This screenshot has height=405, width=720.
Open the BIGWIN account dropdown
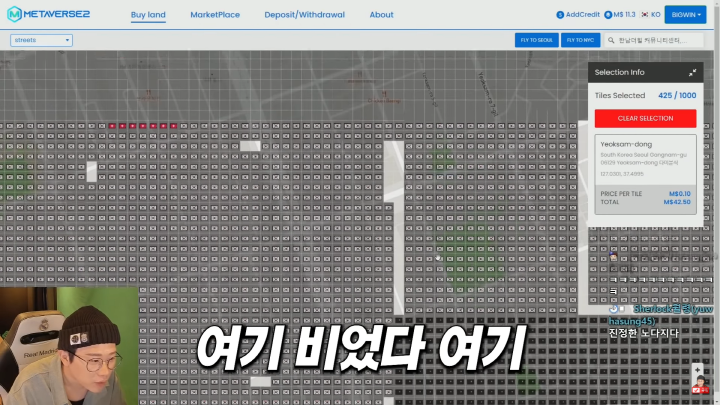coord(685,15)
